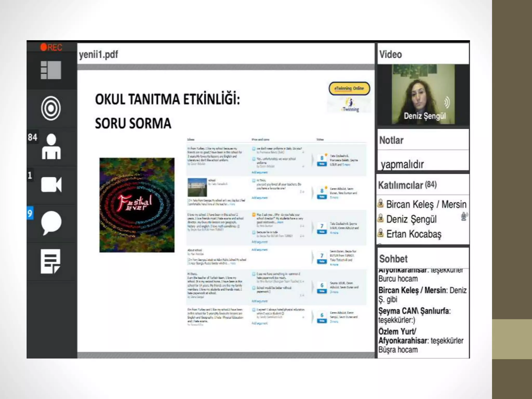Click the first blue Vote button with 8
532x399 pixels.
coord(322,164)
